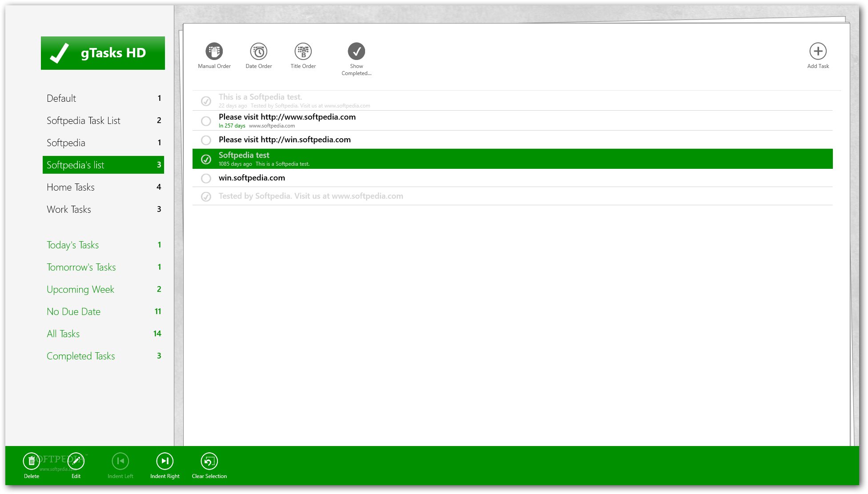This screenshot has width=868, height=494.
Task: Open the Softpedia Task List
Action: pos(103,120)
